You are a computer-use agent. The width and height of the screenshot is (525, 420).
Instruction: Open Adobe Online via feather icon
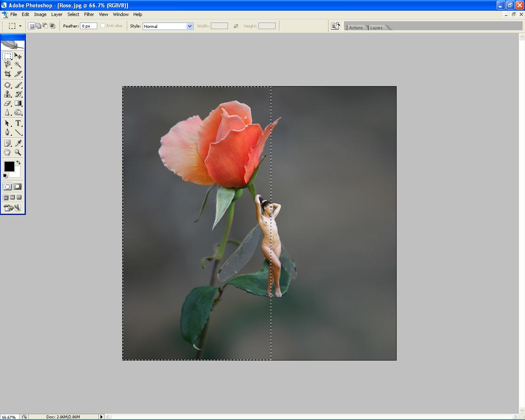click(x=13, y=45)
